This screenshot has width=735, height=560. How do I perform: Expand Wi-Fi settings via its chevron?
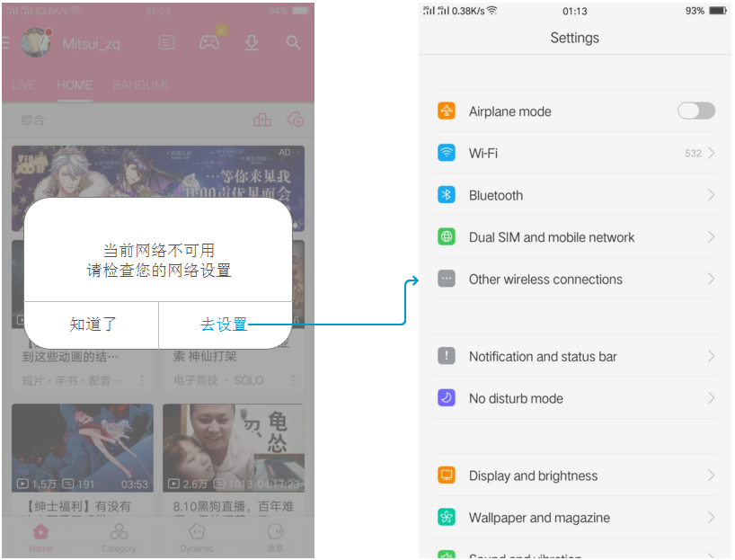(711, 154)
